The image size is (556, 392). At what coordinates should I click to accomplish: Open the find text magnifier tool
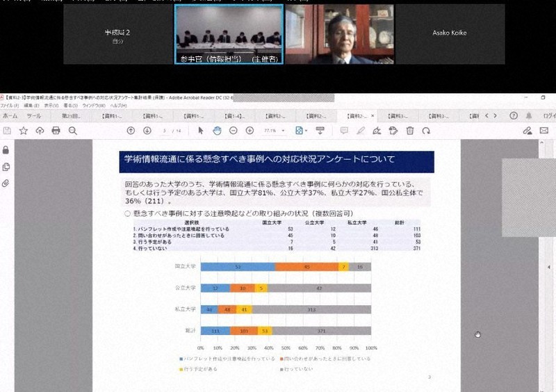tap(73, 131)
